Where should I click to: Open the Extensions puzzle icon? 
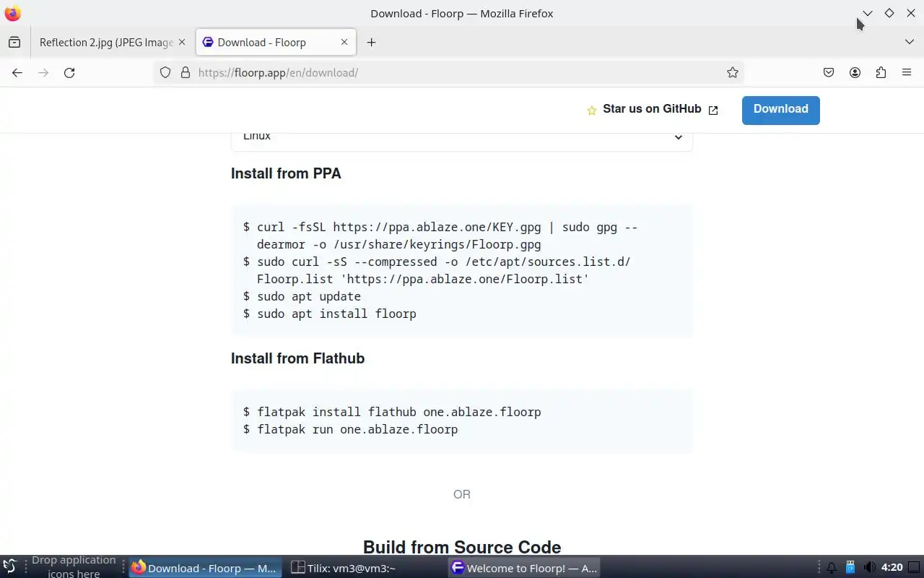[x=881, y=72]
